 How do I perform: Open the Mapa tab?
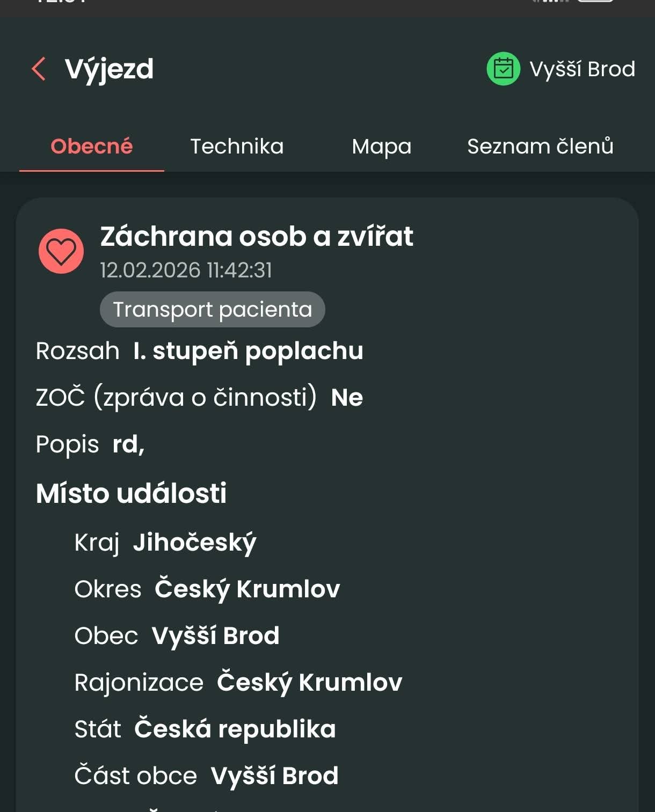pos(381,147)
